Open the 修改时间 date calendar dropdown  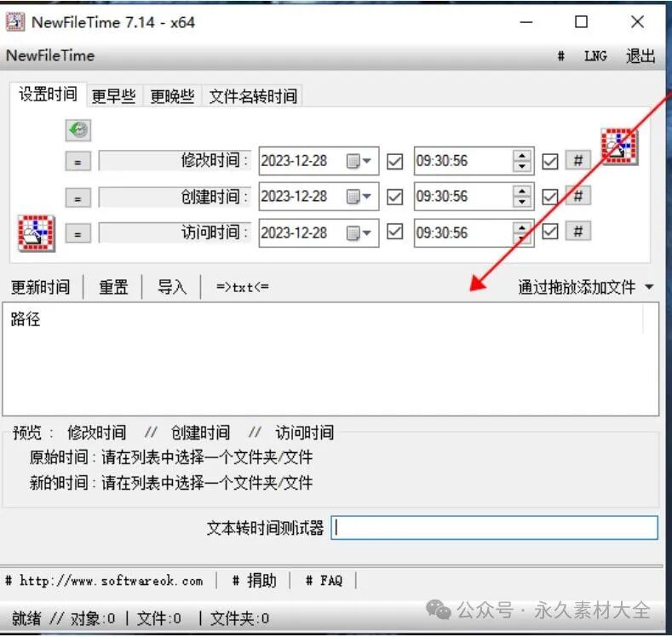359,161
